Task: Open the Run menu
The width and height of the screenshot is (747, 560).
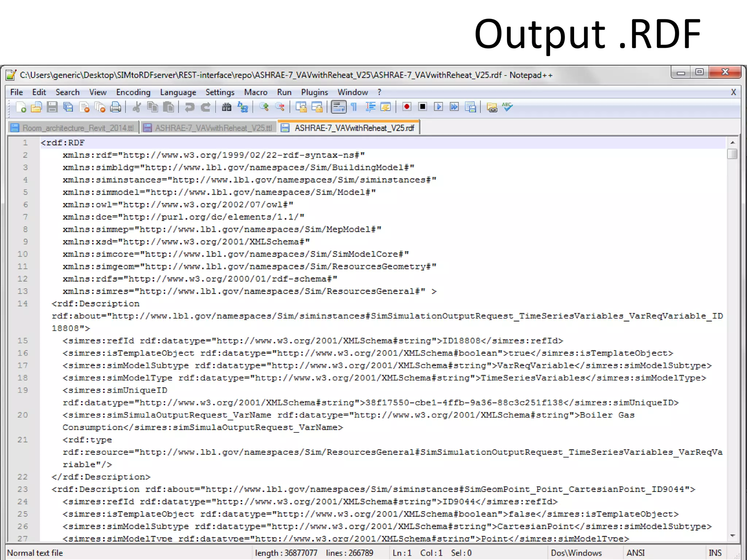Action: (x=284, y=92)
